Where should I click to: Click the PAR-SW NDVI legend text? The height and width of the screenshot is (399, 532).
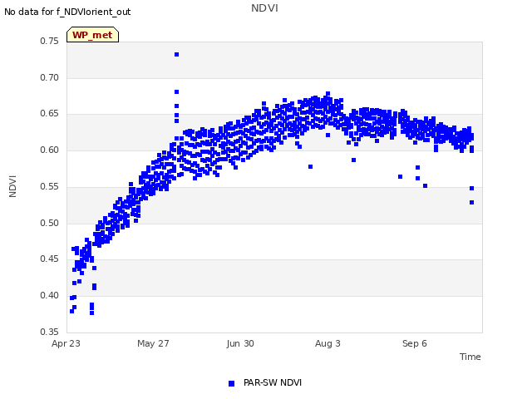273,382
